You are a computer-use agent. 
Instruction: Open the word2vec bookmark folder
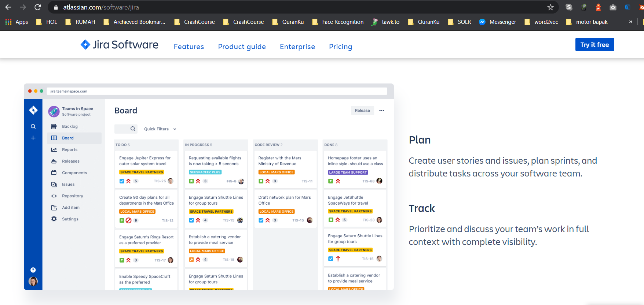541,22
